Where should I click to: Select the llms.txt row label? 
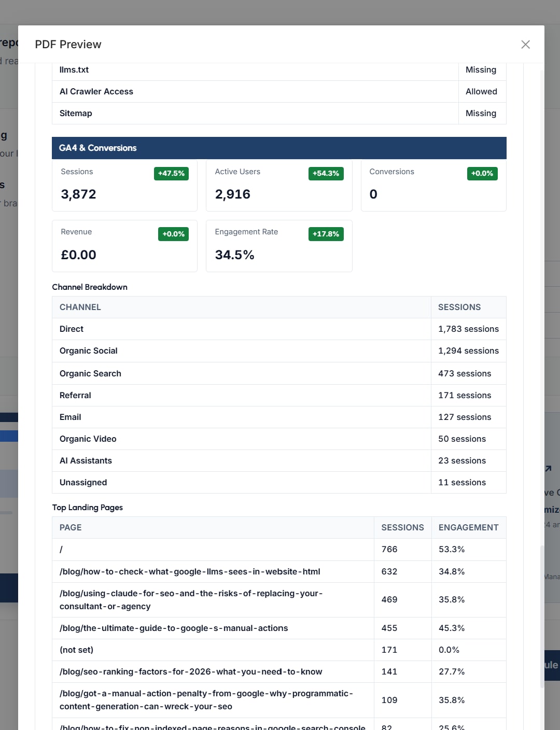tap(74, 69)
